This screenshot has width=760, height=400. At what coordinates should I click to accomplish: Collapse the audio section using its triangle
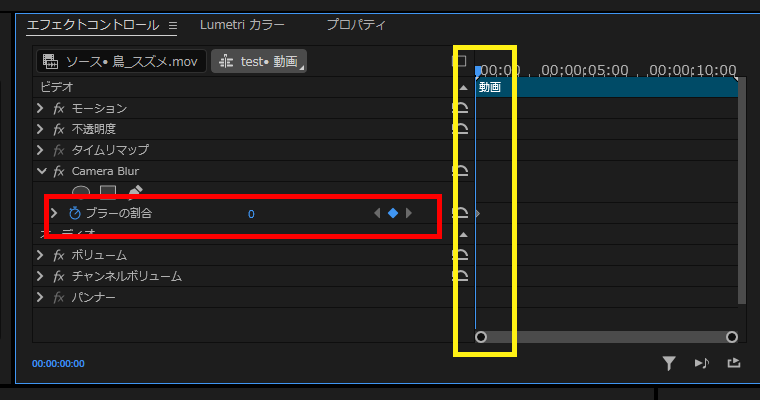(x=463, y=235)
